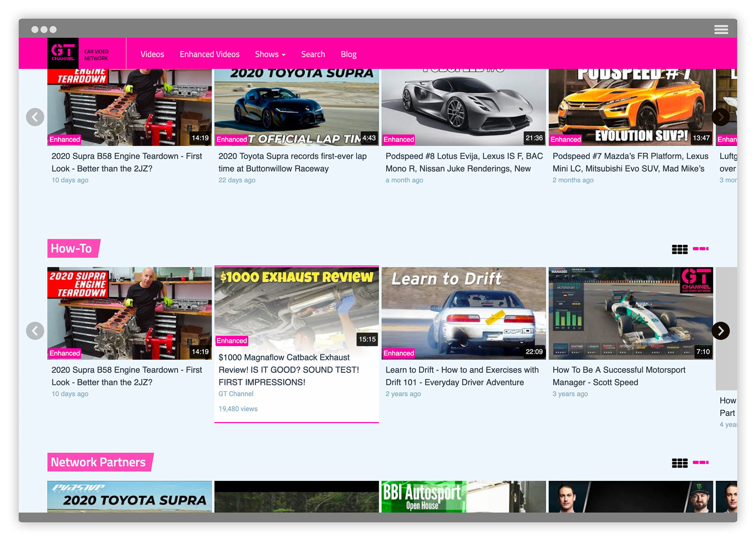Image resolution: width=756 pixels, height=541 pixels.
Task: Open 'Learn to Drift - How to' title
Action: (462, 376)
